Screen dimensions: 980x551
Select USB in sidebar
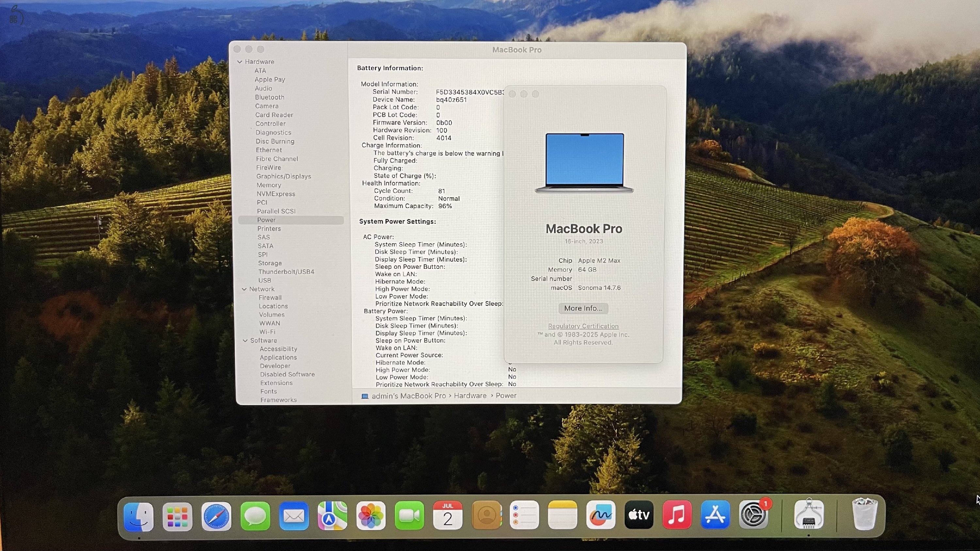264,281
